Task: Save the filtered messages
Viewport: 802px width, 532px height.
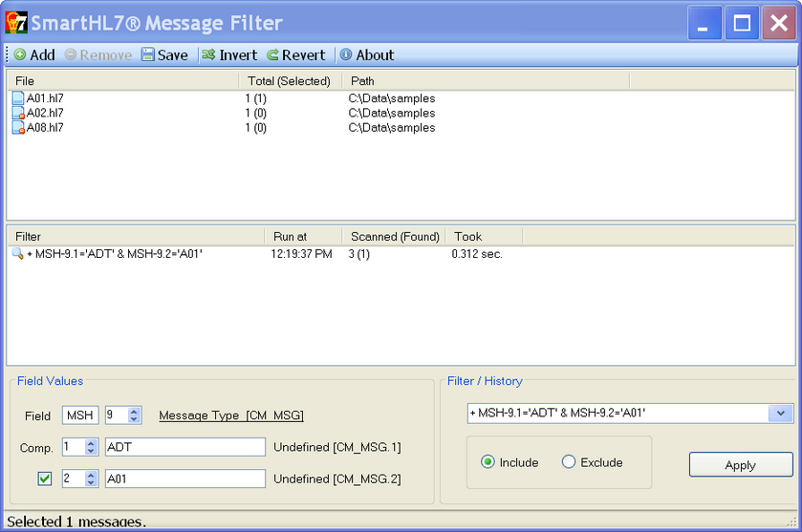Action: [164, 54]
